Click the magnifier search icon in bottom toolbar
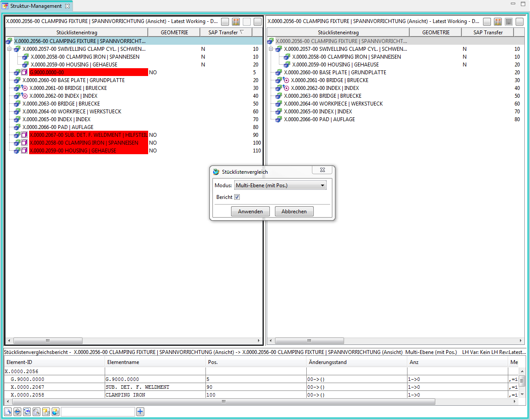This screenshot has height=420, width=530. tap(36, 411)
